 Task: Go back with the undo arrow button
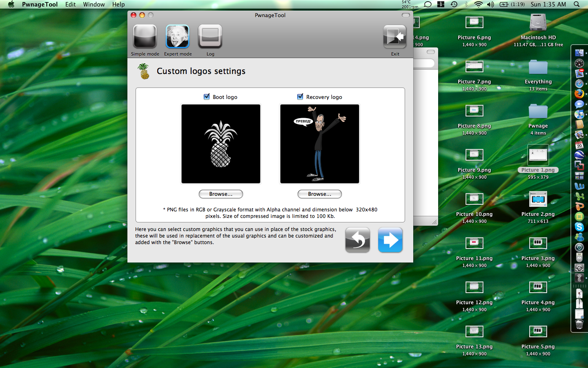(x=358, y=240)
